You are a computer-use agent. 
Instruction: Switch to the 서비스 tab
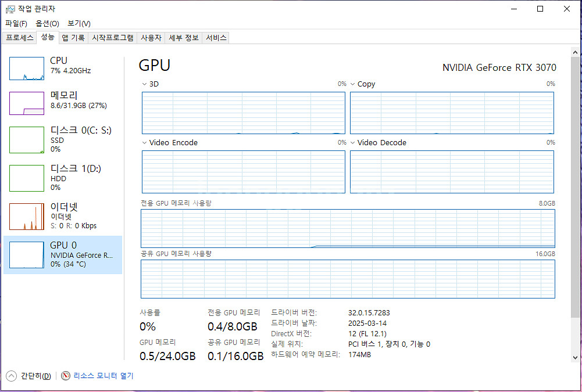215,37
